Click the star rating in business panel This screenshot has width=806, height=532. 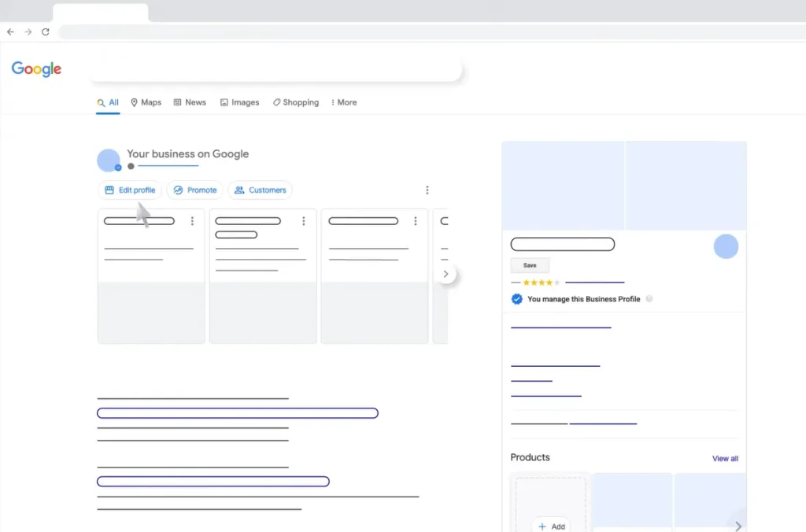coord(542,283)
